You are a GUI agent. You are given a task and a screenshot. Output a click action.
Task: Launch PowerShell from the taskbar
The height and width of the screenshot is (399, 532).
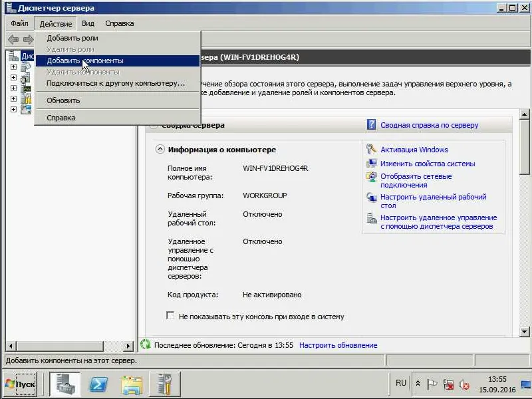point(98,384)
